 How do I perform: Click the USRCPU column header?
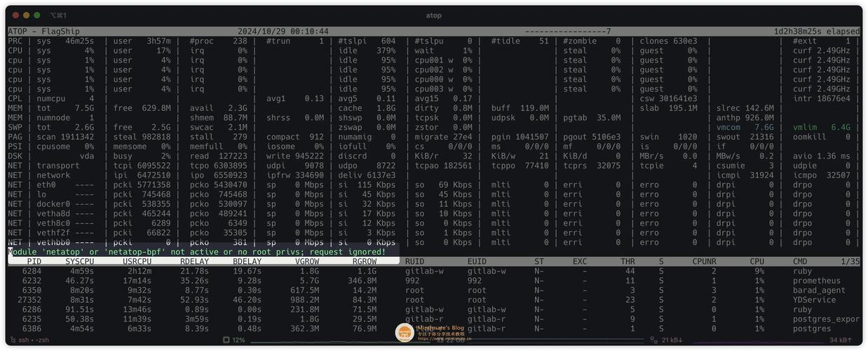click(137, 261)
